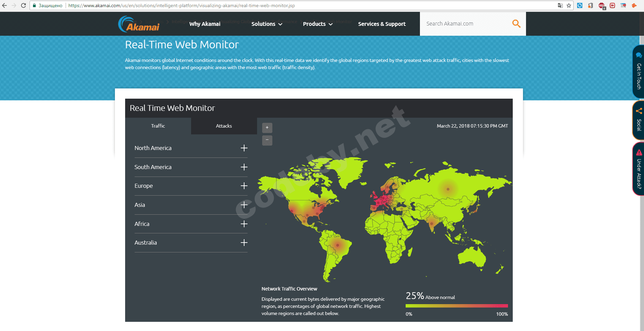
Task: Click the Network Traffic Overview heading
Action: pos(289,289)
